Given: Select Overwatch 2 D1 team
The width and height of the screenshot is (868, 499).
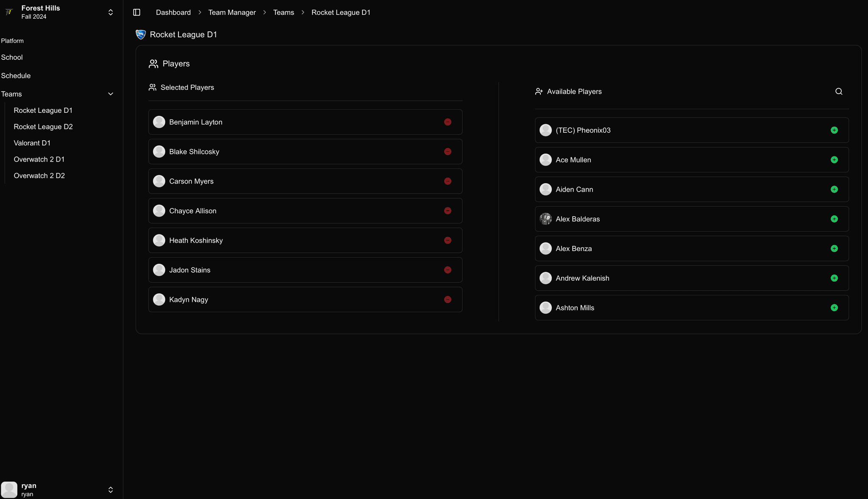Looking at the screenshot, I should pos(39,159).
